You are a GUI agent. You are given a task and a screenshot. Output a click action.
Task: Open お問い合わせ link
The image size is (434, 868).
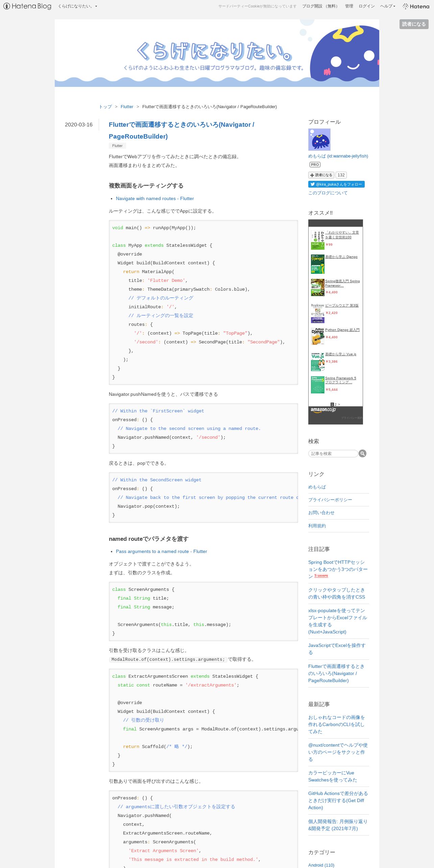pos(321,512)
